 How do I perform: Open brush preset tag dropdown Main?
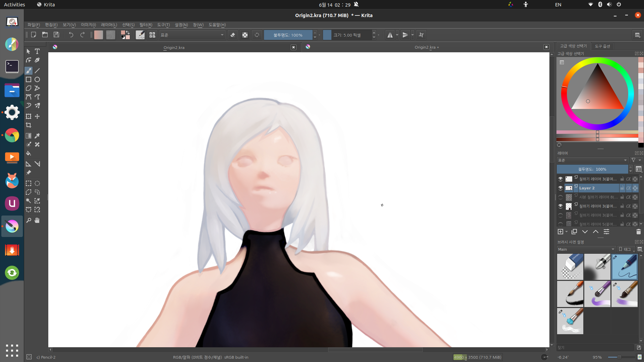click(586, 249)
